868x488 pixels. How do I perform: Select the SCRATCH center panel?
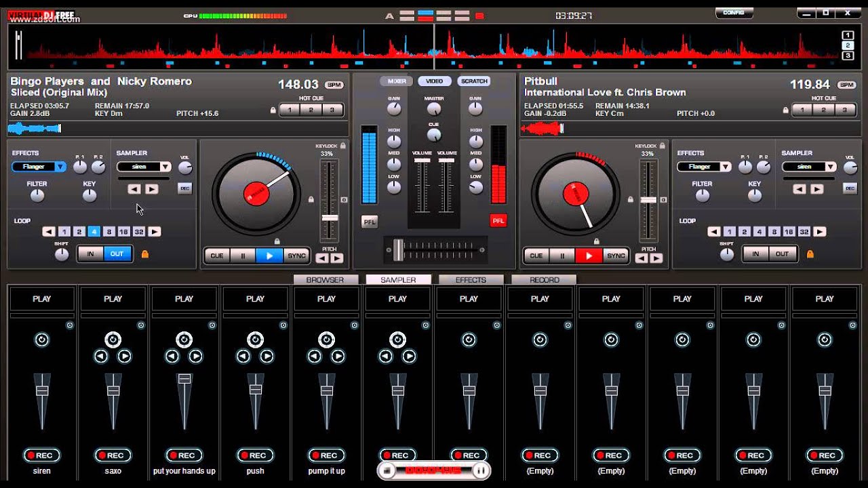(473, 81)
